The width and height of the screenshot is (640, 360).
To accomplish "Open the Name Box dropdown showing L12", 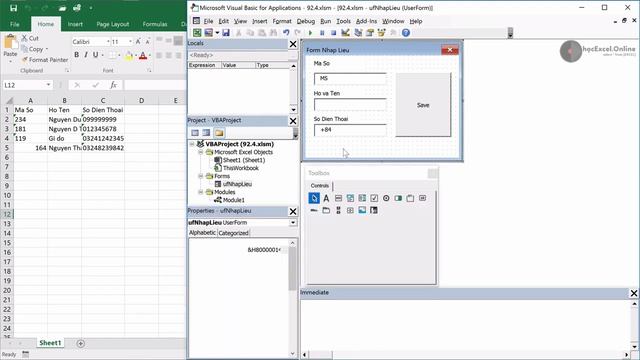I will [x=48, y=85].
